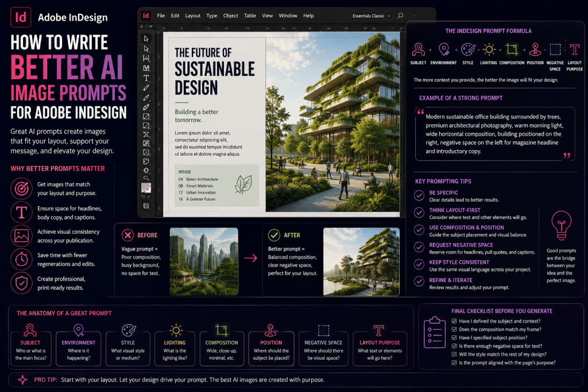Click the Style palette icon in Prompt Formula

tap(468, 49)
